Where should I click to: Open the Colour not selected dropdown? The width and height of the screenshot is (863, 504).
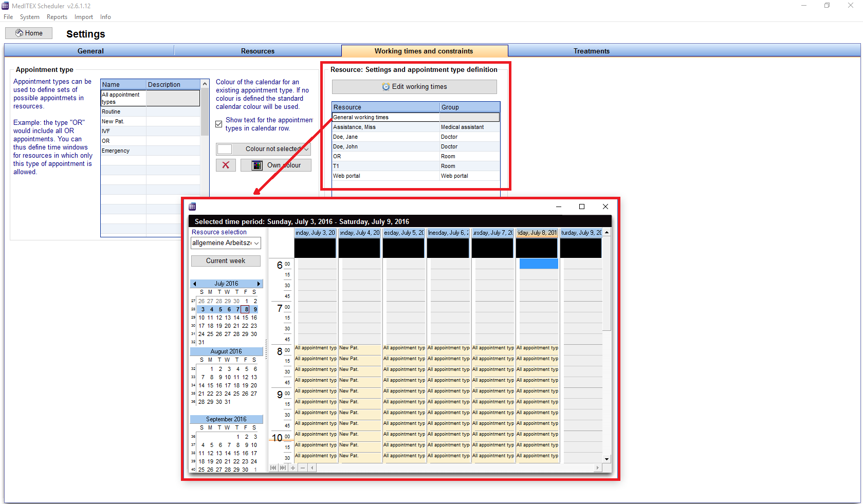click(x=263, y=149)
